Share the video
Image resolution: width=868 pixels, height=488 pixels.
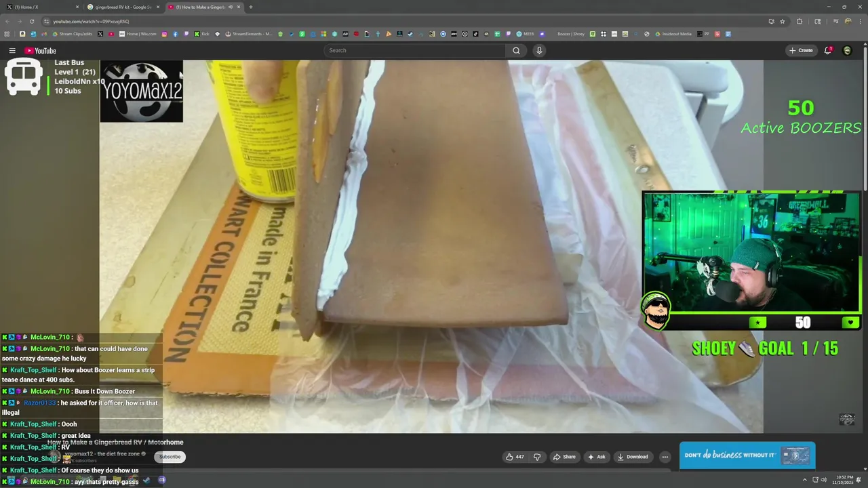(x=564, y=457)
